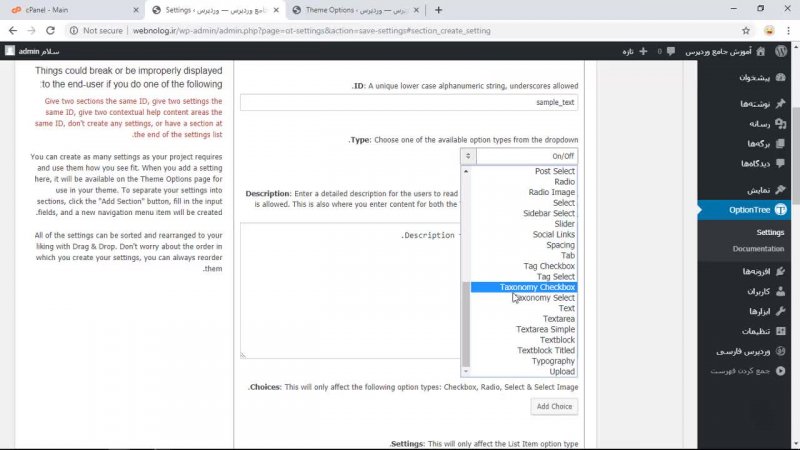800x450 pixels.
Task: Open the OptionTree Documentation submenu
Action: click(x=757, y=248)
